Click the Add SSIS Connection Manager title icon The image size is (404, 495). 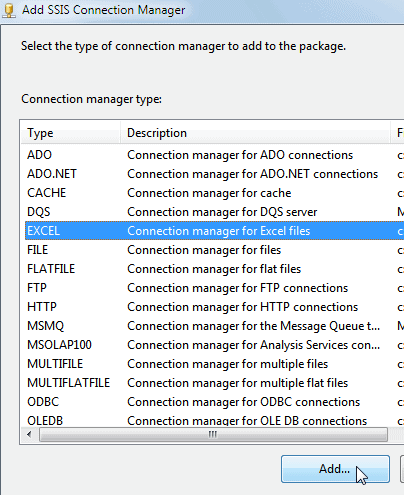coord(9,10)
